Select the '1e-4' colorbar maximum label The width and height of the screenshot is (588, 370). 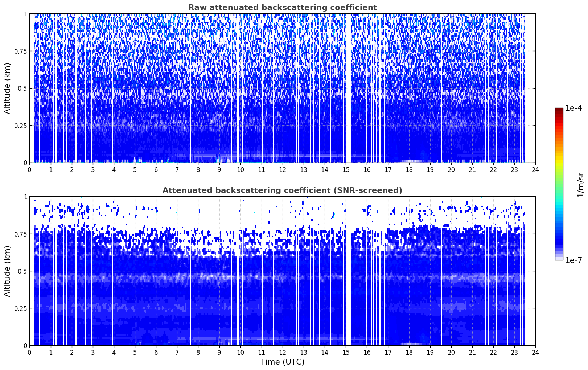pyautogui.click(x=573, y=108)
